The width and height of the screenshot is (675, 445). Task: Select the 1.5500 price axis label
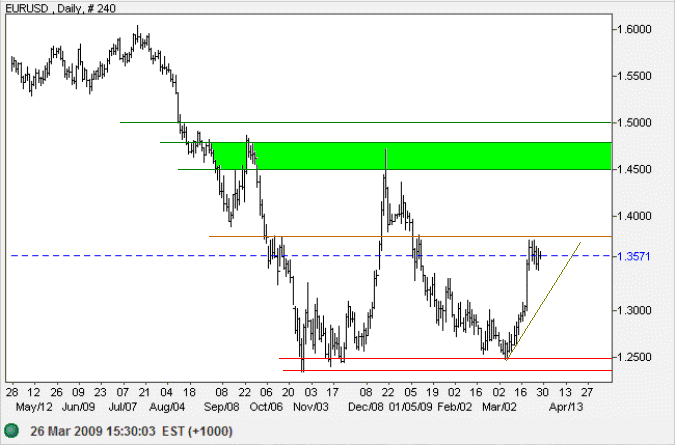point(634,76)
